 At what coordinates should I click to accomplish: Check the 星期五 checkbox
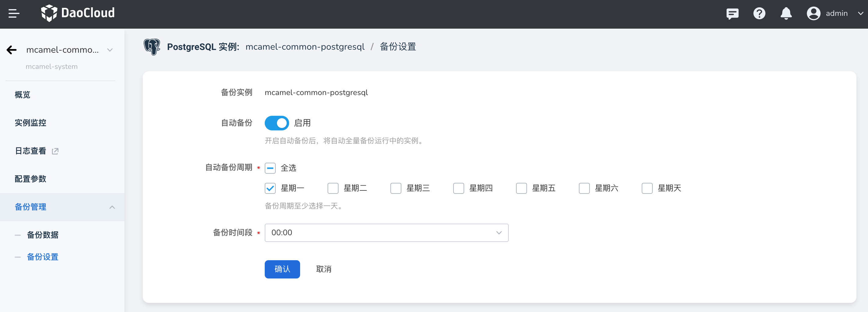pos(521,188)
